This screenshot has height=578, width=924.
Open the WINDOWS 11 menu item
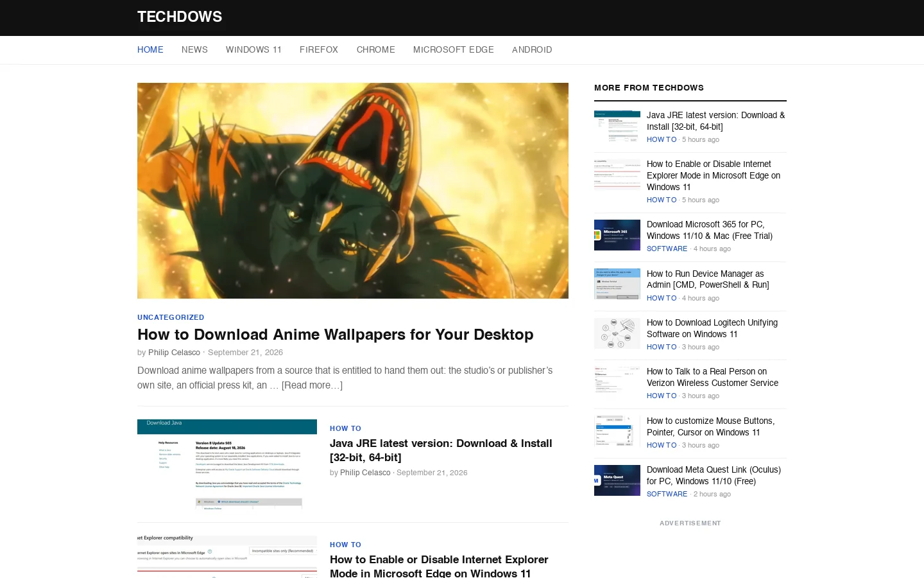[253, 49]
